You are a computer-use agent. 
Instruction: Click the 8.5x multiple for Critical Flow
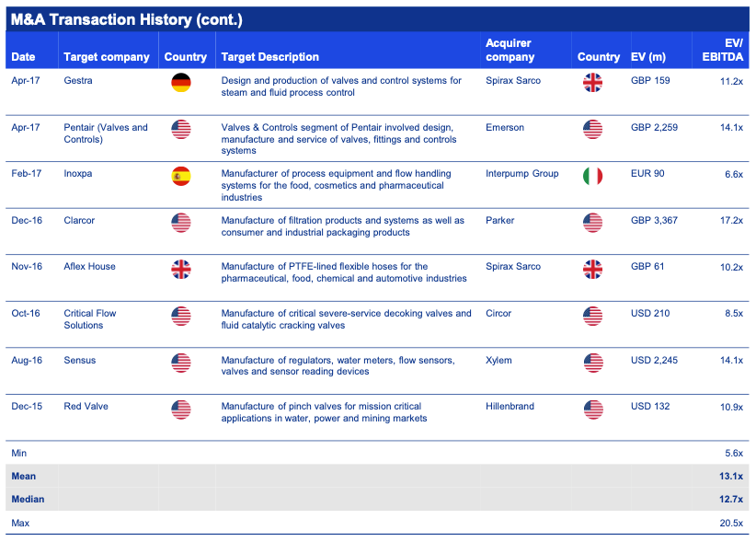[x=734, y=314]
